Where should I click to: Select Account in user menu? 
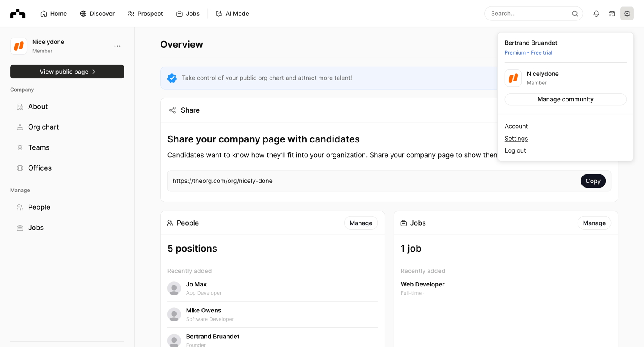(x=516, y=126)
